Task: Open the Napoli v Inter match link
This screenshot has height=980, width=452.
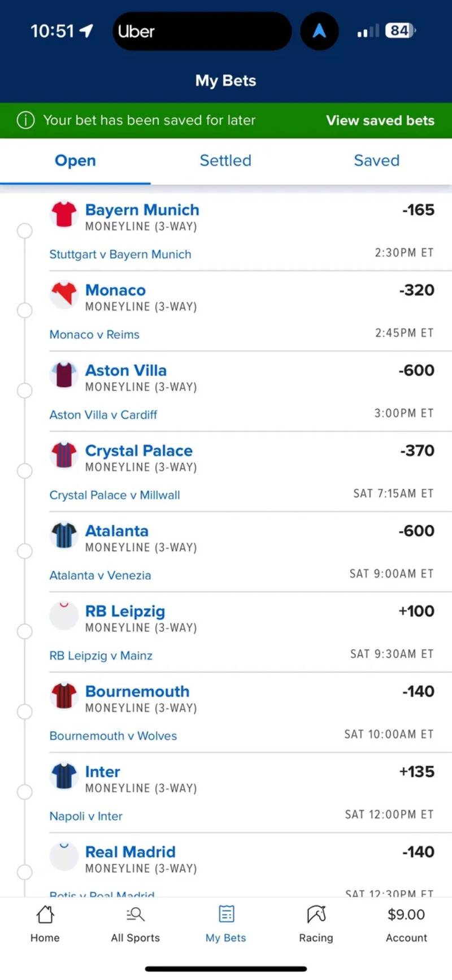Action: click(86, 816)
